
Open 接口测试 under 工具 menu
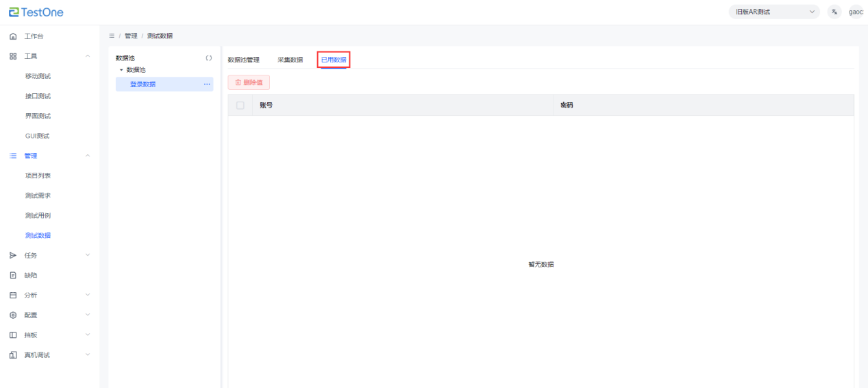[38, 96]
